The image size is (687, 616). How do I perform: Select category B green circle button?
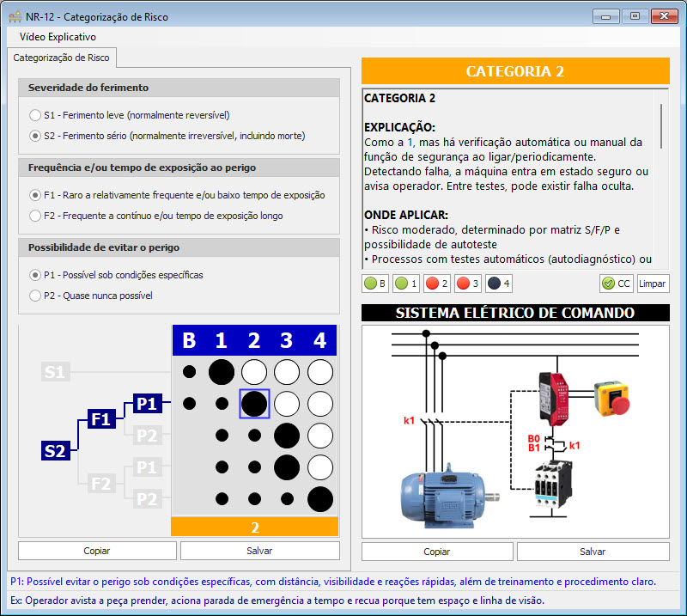[375, 284]
